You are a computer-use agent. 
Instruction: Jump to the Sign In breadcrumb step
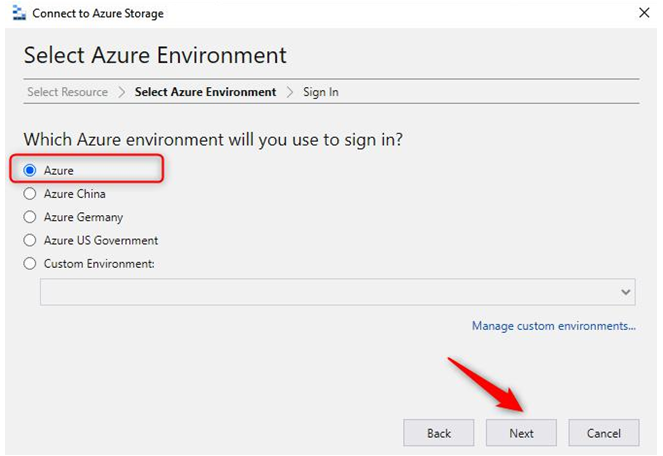pyautogui.click(x=321, y=92)
